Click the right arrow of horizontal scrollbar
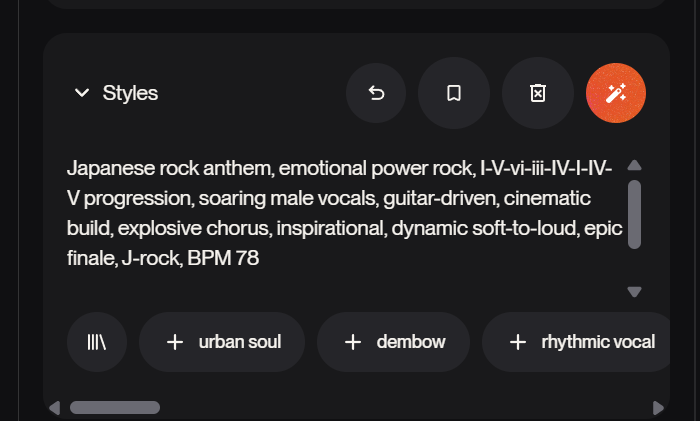The image size is (700, 421). pyautogui.click(x=658, y=408)
